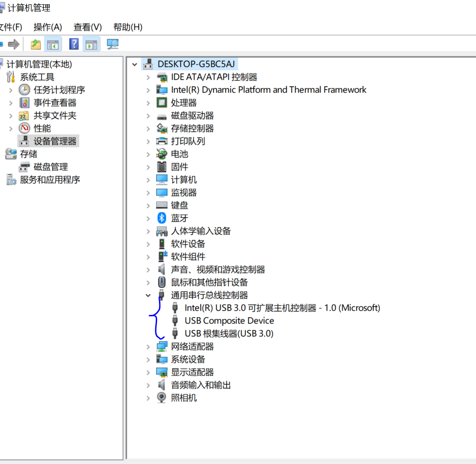
Task: Click the 打印队列 printer icon
Action: tap(161, 141)
